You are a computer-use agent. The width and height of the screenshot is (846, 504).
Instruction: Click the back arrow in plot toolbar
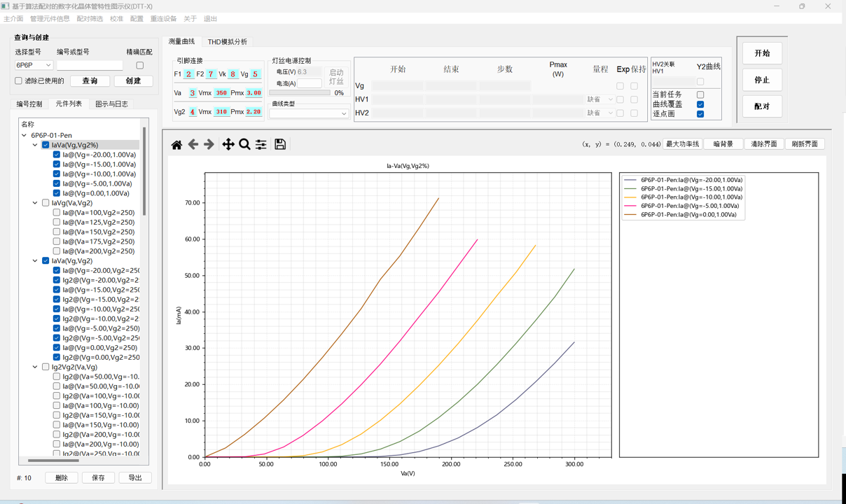point(193,144)
